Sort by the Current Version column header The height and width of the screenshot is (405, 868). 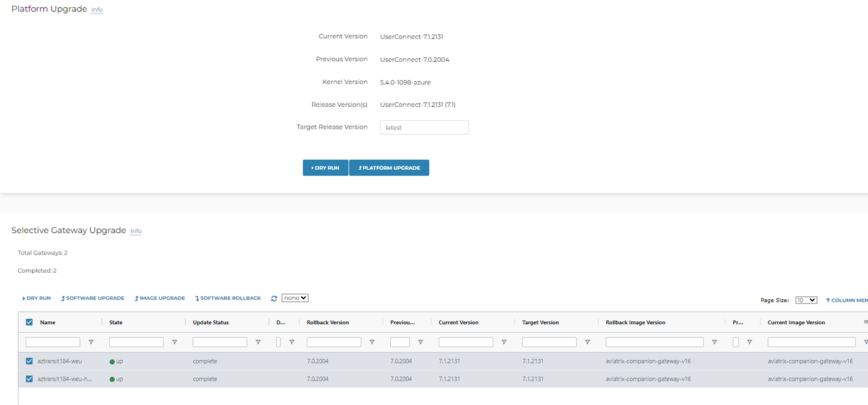[x=458, y=323]
